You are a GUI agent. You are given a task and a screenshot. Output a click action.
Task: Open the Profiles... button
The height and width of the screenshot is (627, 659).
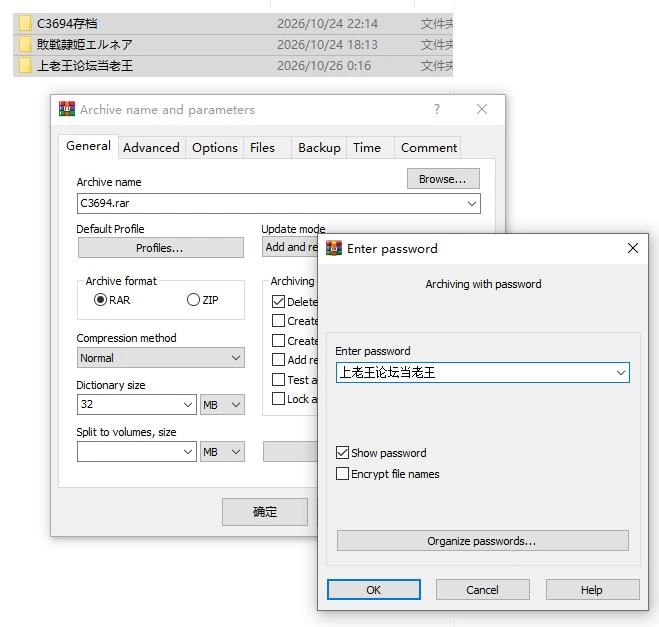pyautogui.click(x=161, y=248)
